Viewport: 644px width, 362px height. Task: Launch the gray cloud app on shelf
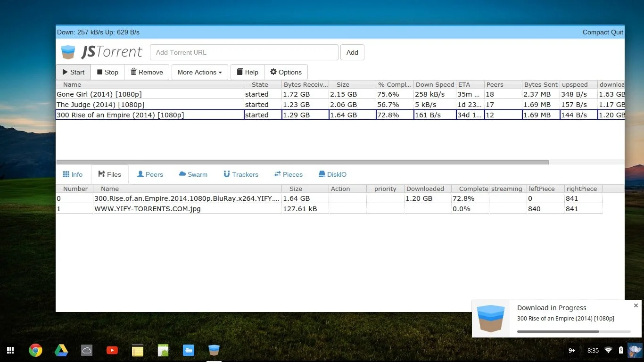click(86, 350)
